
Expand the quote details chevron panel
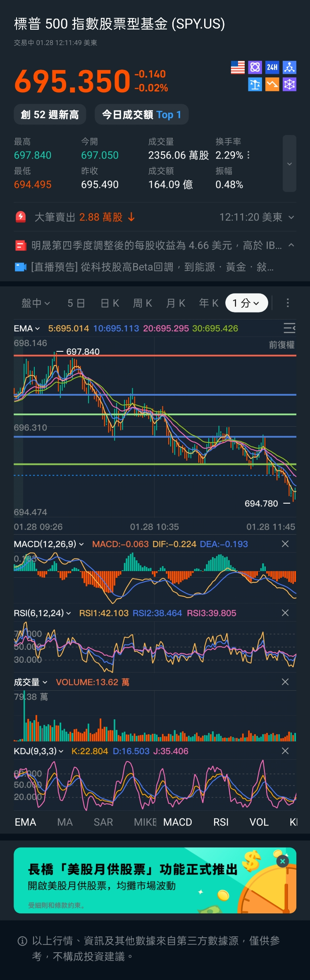pos(289,163)
